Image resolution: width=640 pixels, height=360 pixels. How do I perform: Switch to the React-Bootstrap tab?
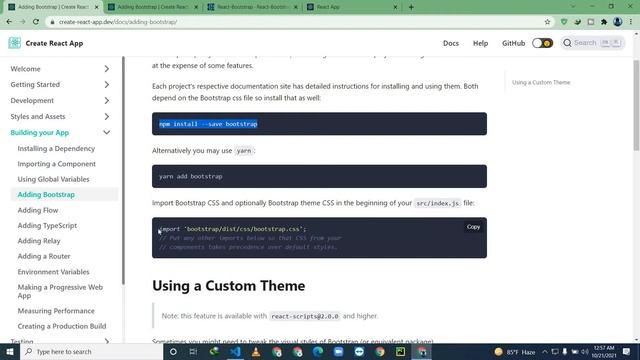(253, 7)
